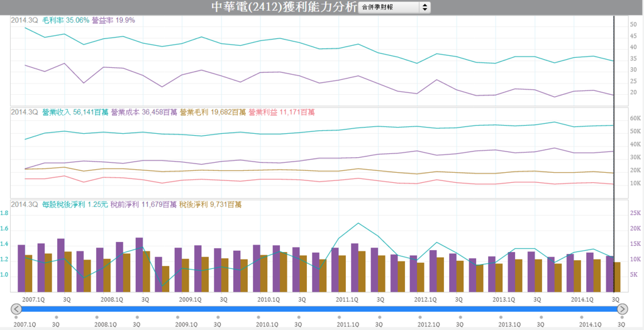Click the chart x-axis label 2010.1Q
644x330 pixels.
click(x=269, y=300)
